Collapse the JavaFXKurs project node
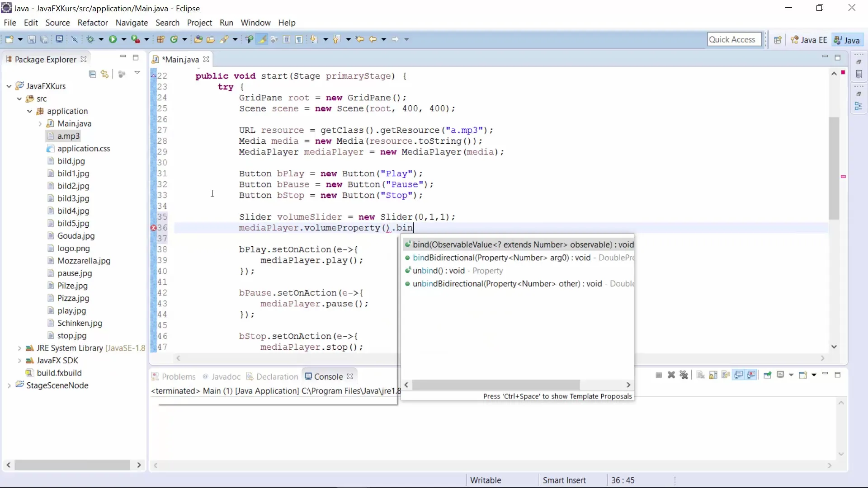 coord(9,86)
